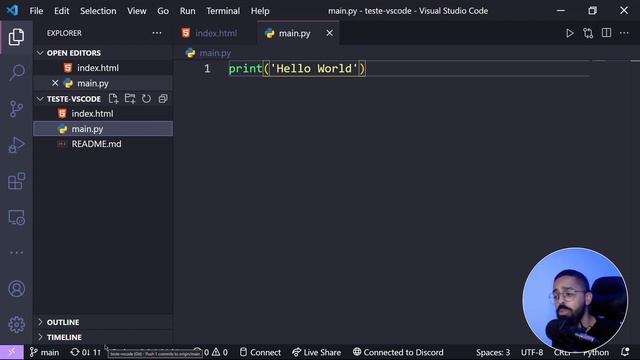Split the editor to the right

point(607,33)
